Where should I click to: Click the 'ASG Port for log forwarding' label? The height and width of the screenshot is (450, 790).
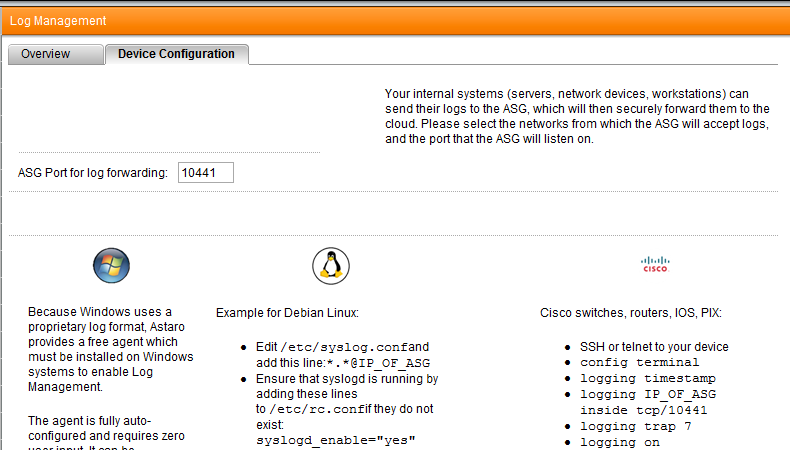point(92,174)
